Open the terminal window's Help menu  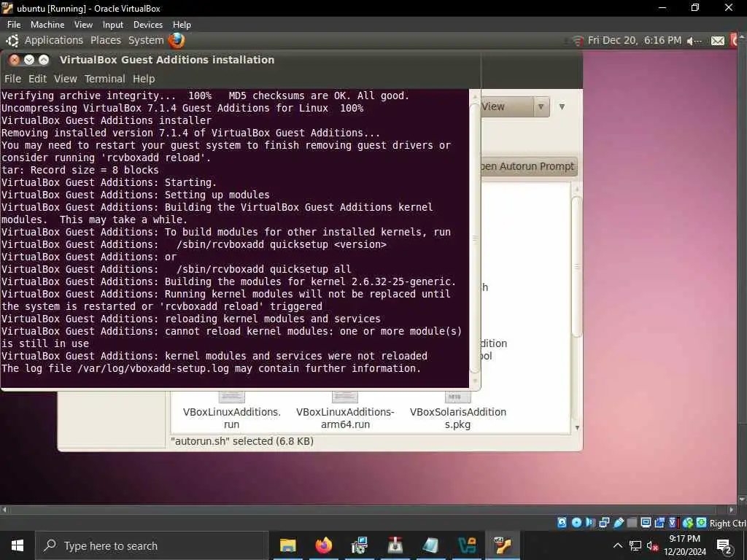point(144,79)
